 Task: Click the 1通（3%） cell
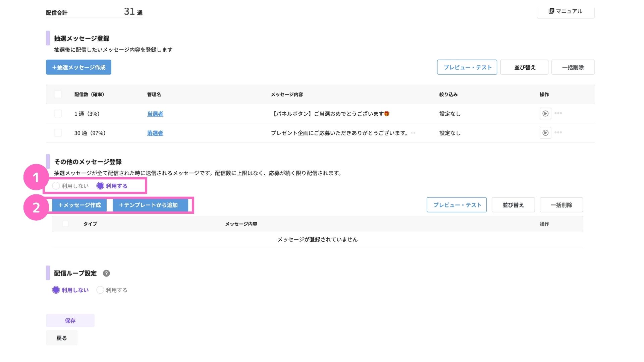coord(87,114)
